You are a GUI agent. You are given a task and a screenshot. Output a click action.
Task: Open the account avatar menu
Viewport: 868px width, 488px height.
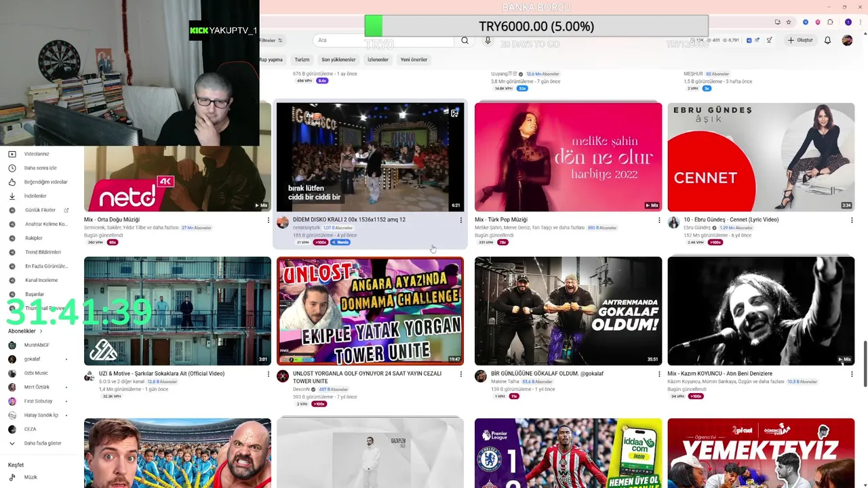(847, 40)
